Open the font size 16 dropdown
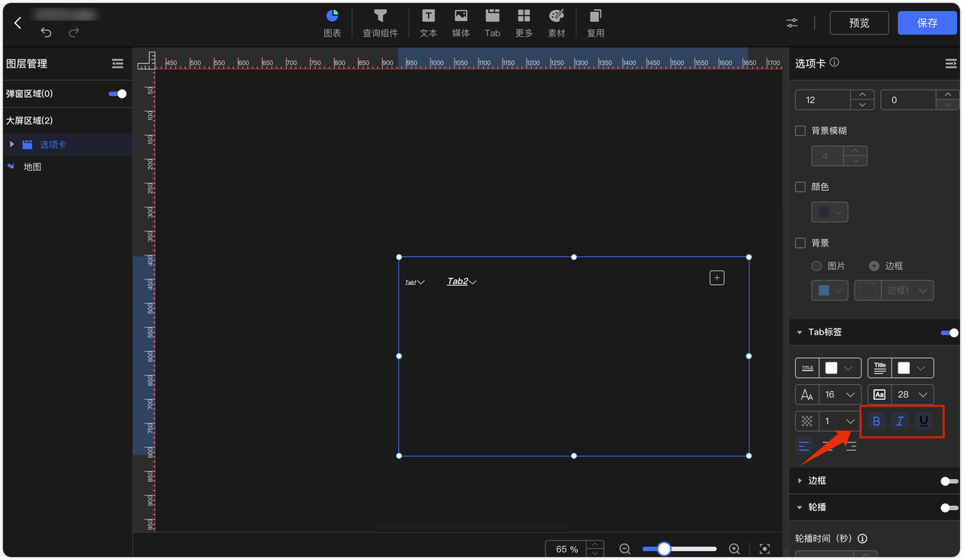The height and width of the screenshot is (560, 963). [839, 394]
